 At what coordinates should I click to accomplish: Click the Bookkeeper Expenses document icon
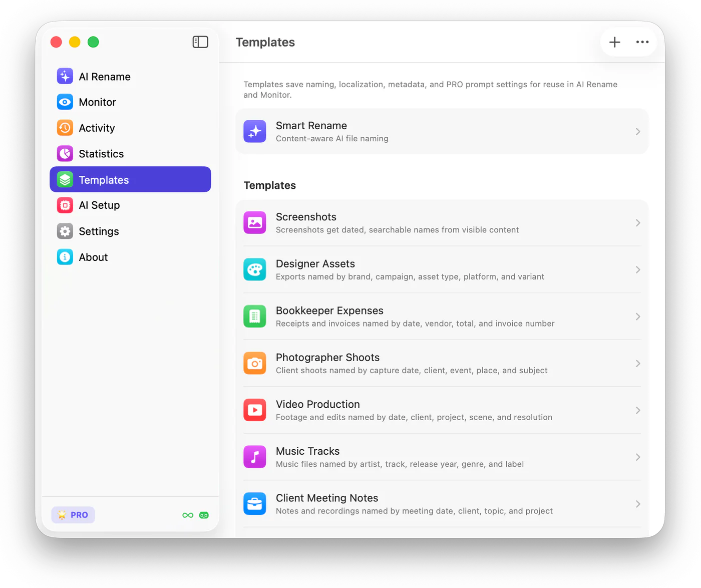pyautogui.click(x=255, y=317)
